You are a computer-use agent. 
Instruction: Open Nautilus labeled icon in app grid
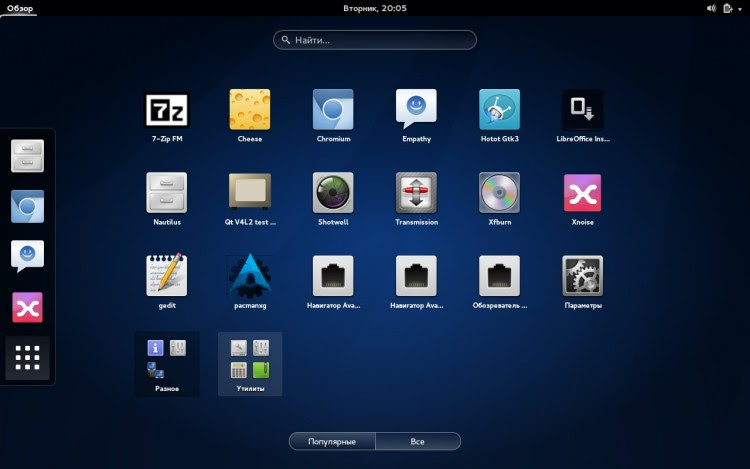167,193
